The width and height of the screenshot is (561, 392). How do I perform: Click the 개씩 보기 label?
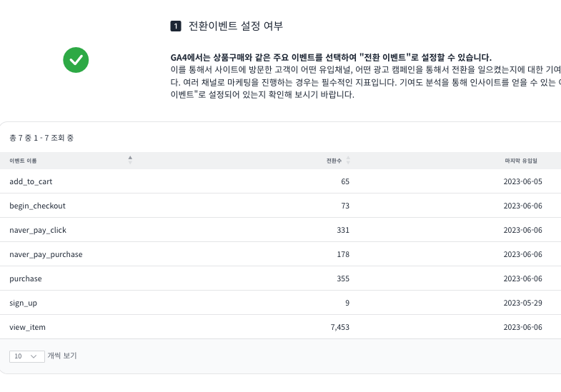click(62, 356)
